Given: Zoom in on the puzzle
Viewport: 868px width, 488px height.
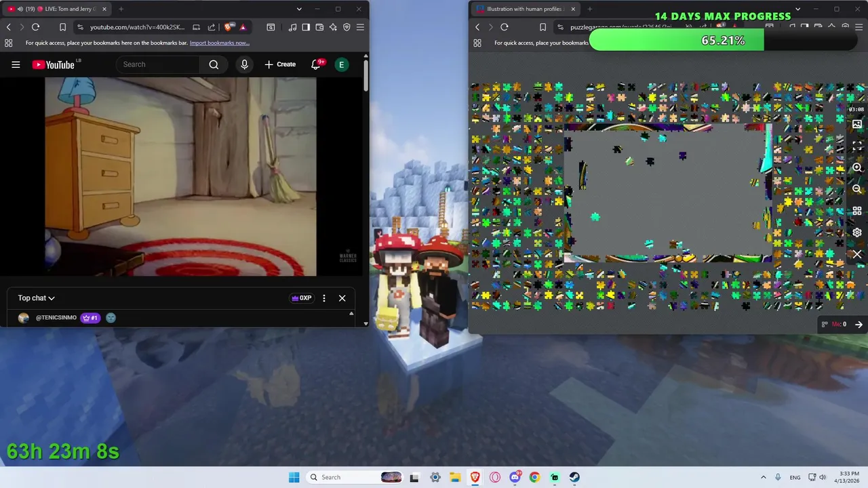Looking at the screenshot, I should click(857, 167).
